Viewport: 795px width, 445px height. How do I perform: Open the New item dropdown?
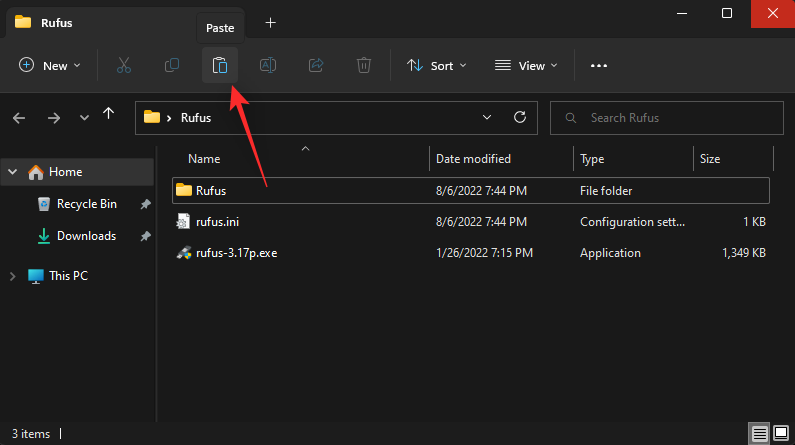tap(50, 65)
